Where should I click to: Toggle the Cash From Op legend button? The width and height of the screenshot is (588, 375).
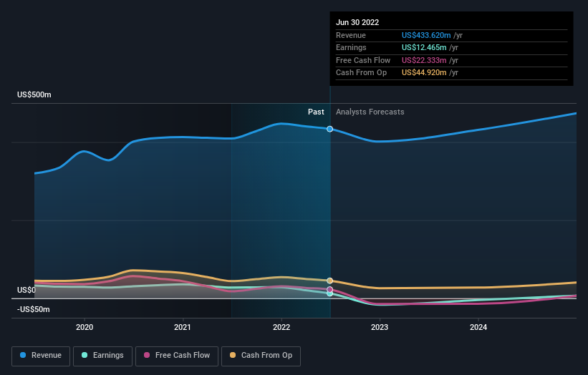(261, 356)
